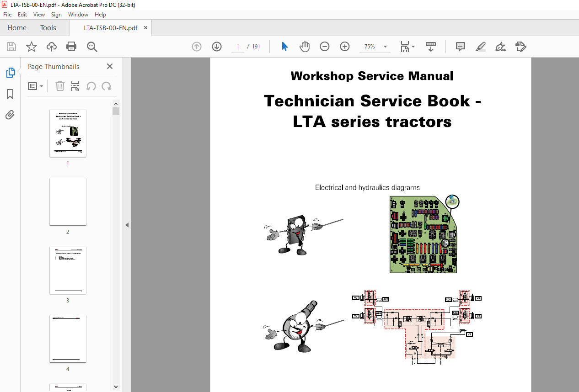
Task: Click the 'Workshop Service Manual' heading
Action: pyautogui.click(x=372, y=76)
